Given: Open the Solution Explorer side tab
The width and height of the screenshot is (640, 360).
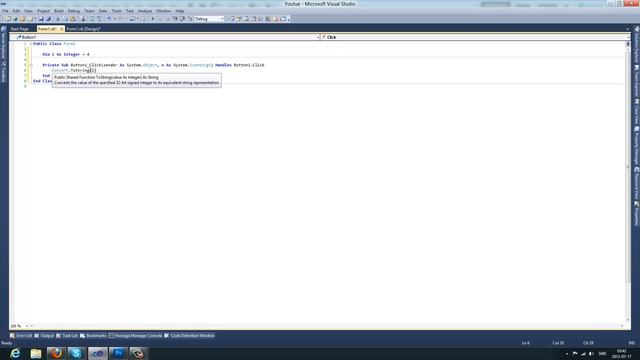Looking at the screenshot, I should pyautogui.click(x=636, y=45).
